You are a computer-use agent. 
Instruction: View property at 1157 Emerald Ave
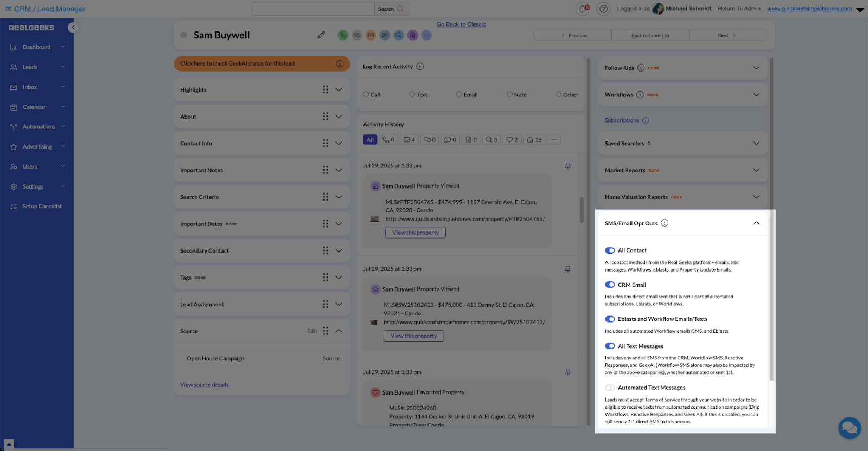416,233
